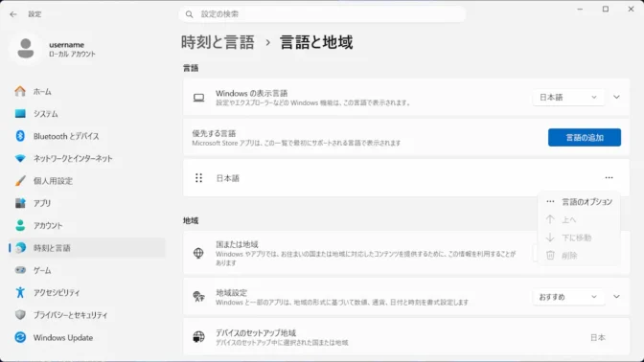
Task: Click the three-dot menu on 日本語 row
Action: click(609, 178)
